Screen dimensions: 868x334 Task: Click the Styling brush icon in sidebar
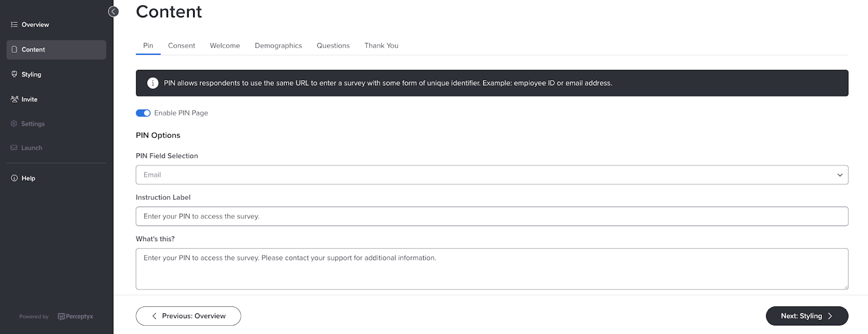click(14, 74)
